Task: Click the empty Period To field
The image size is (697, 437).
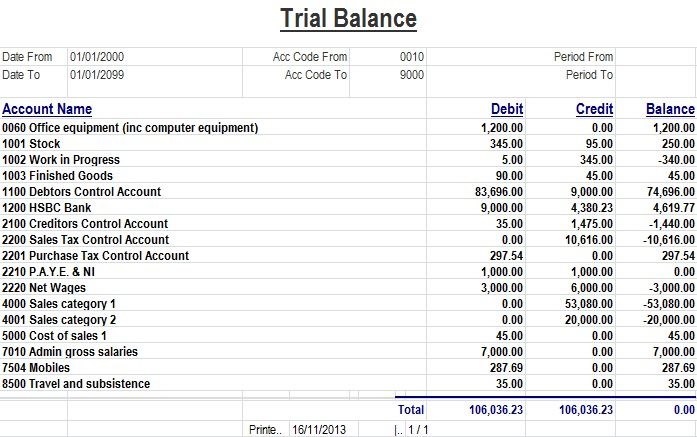Action: (x=655, y=75)
